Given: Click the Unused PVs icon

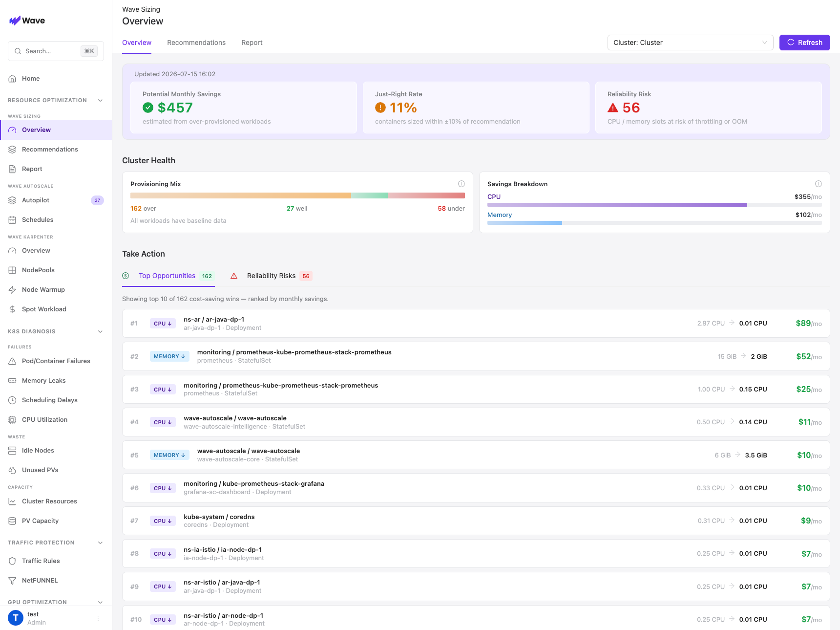Looking at the screenshot, I should pyautogui.click(x=12, y=470).
